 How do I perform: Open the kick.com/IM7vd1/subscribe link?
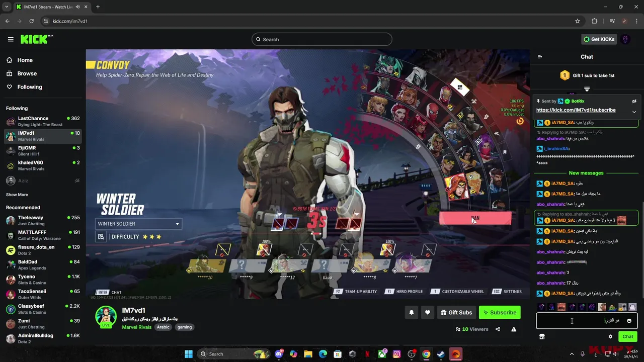click(576, 110)
